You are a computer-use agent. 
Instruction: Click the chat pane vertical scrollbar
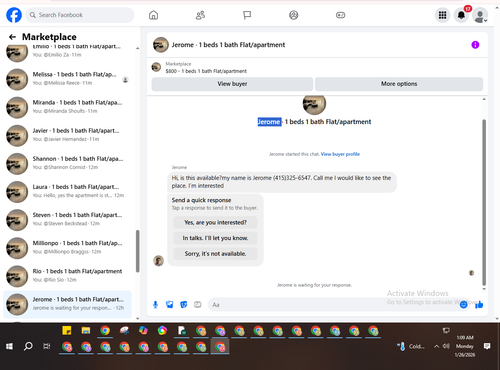tap(484, 202)
